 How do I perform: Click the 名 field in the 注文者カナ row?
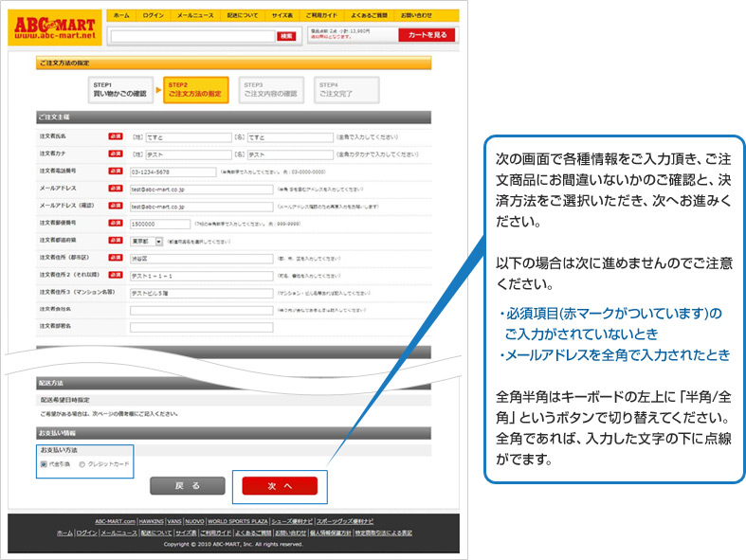tap(290, 154)
